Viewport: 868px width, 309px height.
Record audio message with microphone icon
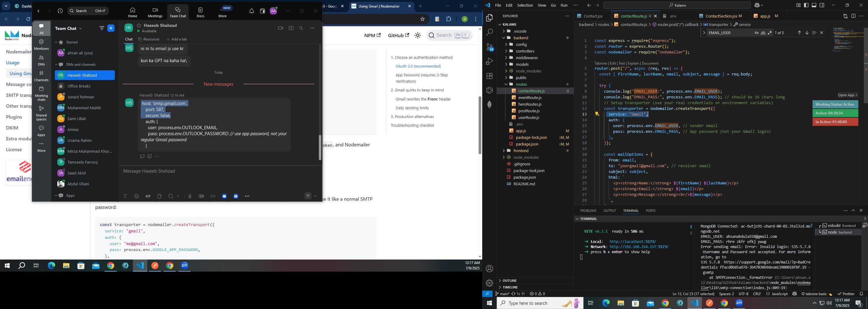(x=190, y=196)
